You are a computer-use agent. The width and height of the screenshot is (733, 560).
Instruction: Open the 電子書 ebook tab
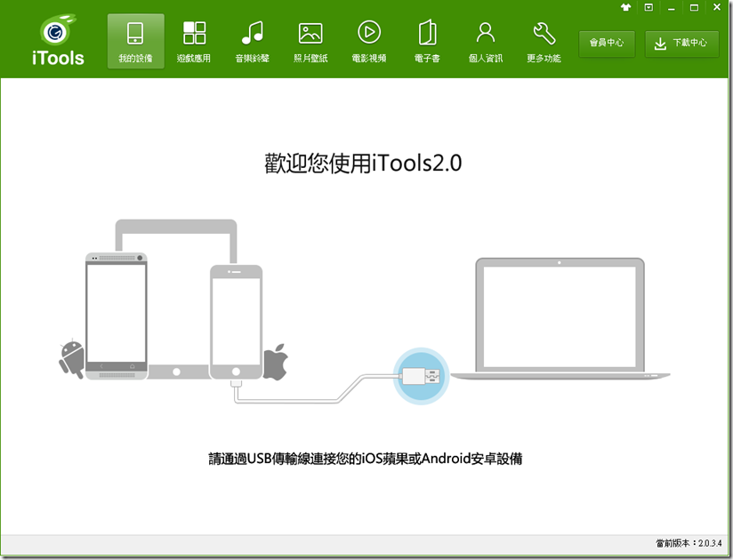click(427, 41)
